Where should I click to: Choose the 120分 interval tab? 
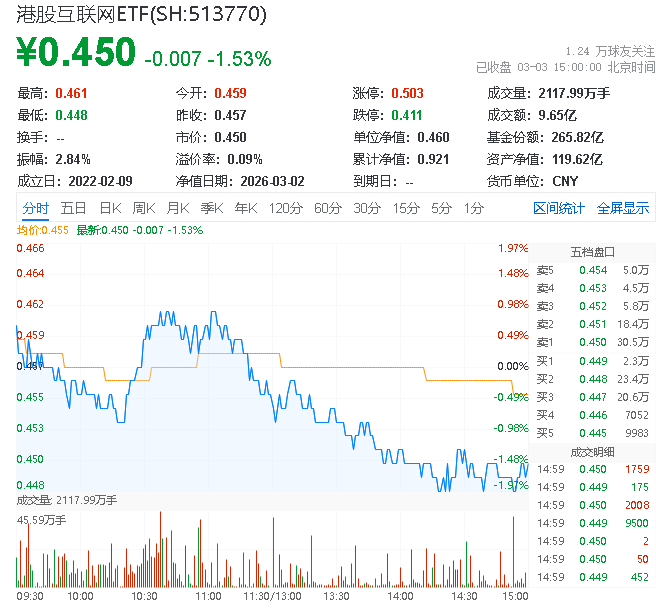pyautogui.click(x=286, y=208)
